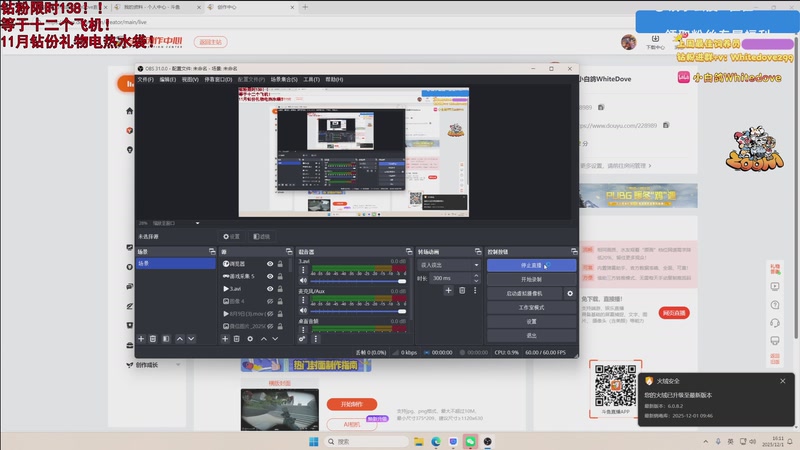This screenshot has height=450, width=800.
Task: Mute the 麦克风/Aux audio track
Action: tap(303, 311)
